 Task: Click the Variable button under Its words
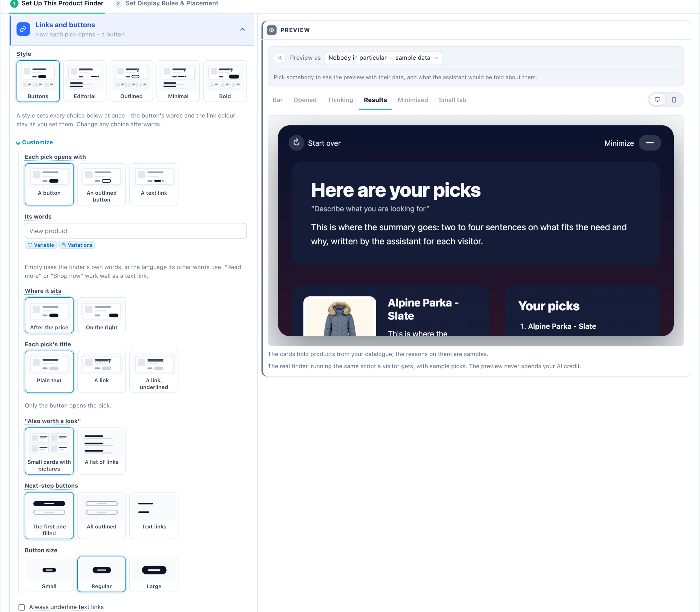point(41,245)
